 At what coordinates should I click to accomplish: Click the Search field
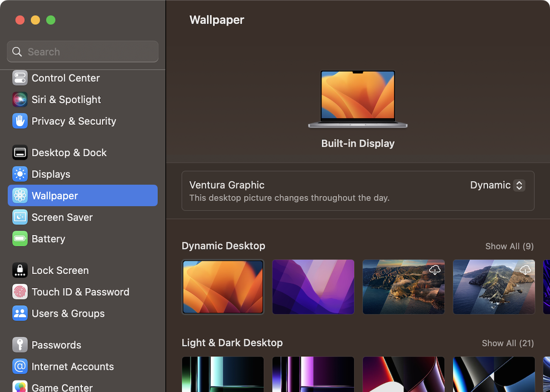[x=82, y=51]
